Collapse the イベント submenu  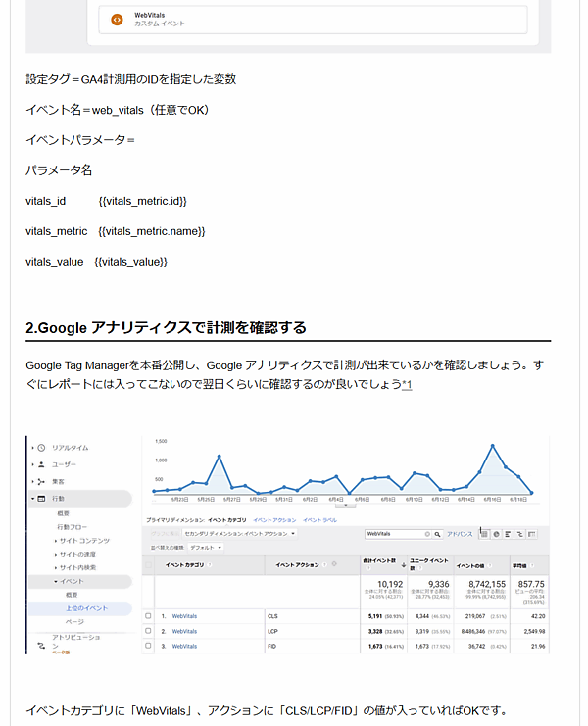56,582
